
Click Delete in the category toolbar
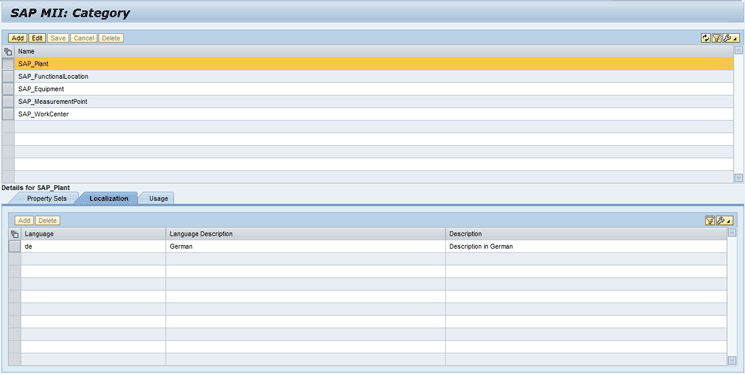111,38
